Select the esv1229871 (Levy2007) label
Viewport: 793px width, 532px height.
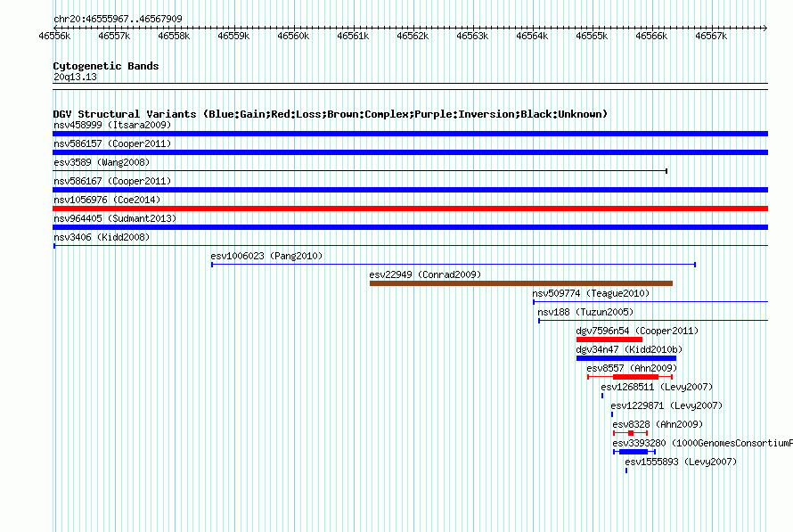666,405
